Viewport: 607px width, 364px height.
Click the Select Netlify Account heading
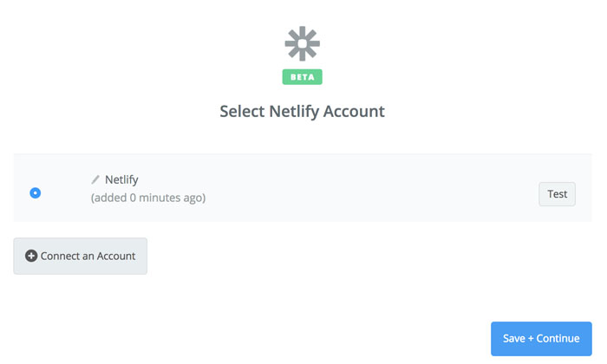302,112
